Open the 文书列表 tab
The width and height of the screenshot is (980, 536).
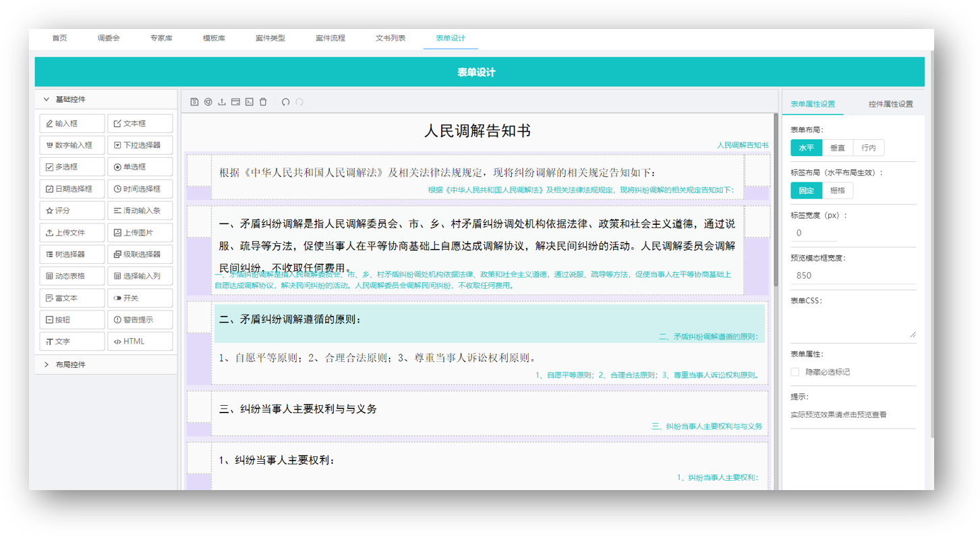[391, 38]
